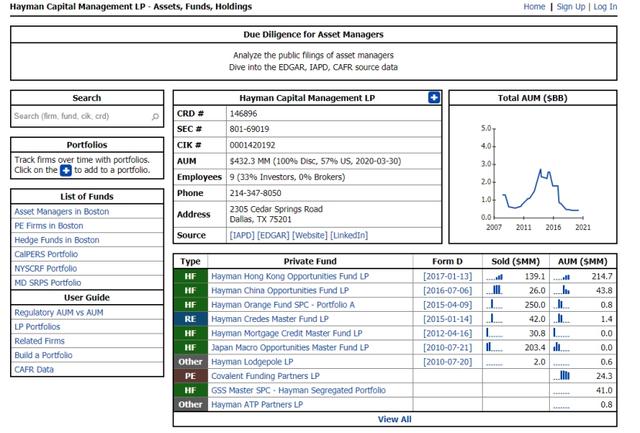Click the blue plus icon beside Hayman Capital Management LP
Viewport: 640px width, 433px height.
point(434,98)
